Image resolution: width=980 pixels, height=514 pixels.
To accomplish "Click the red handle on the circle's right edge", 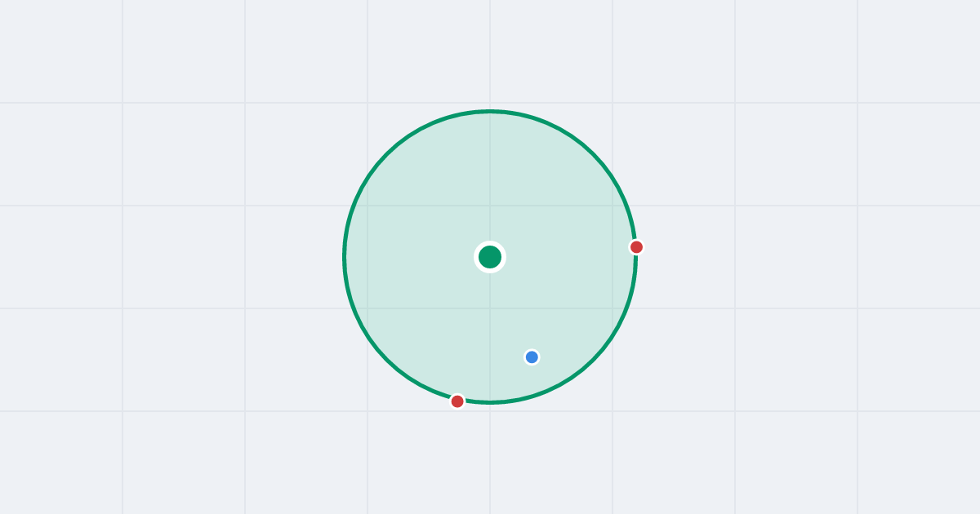I will pos(636,246).
